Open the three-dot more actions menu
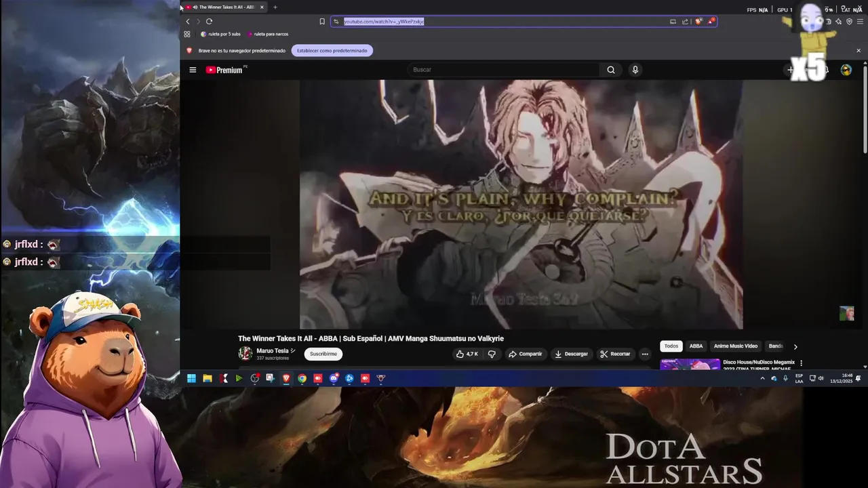Viewport: 868px width, 488px height. [645, 354]
